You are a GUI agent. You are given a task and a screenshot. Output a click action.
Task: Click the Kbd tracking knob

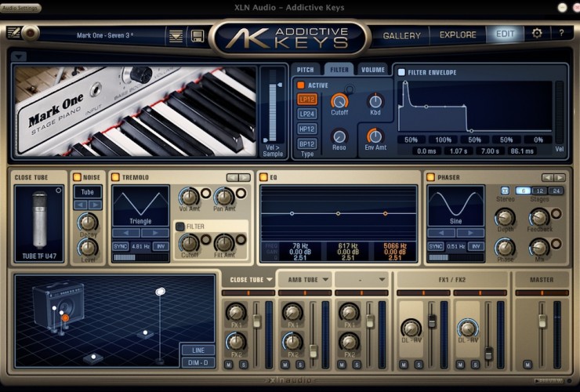click(375, 101)
